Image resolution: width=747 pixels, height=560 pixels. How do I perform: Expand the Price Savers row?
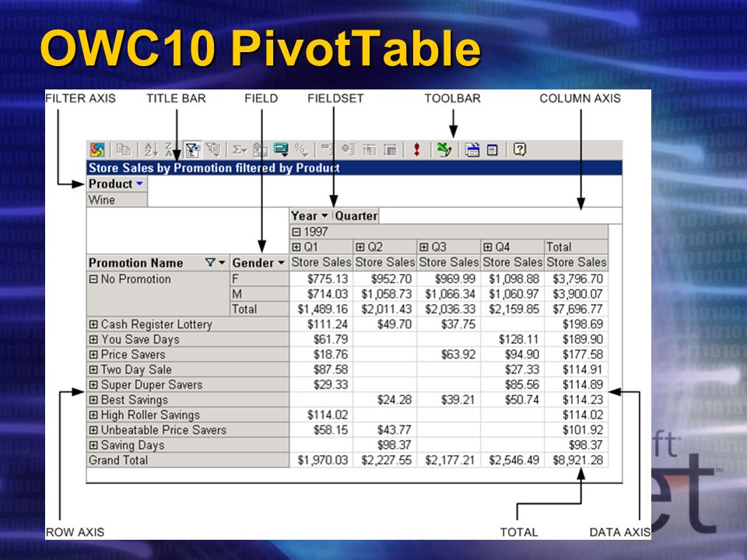93,355
